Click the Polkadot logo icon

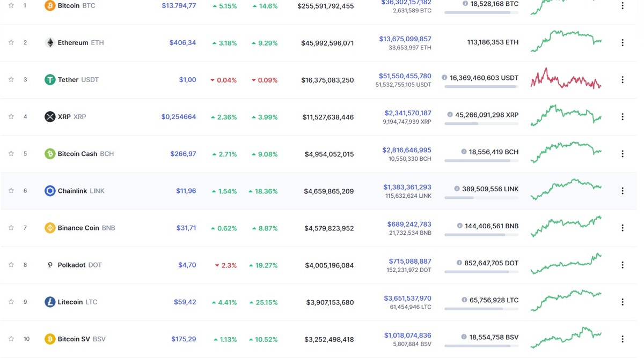tap(50, 264)
